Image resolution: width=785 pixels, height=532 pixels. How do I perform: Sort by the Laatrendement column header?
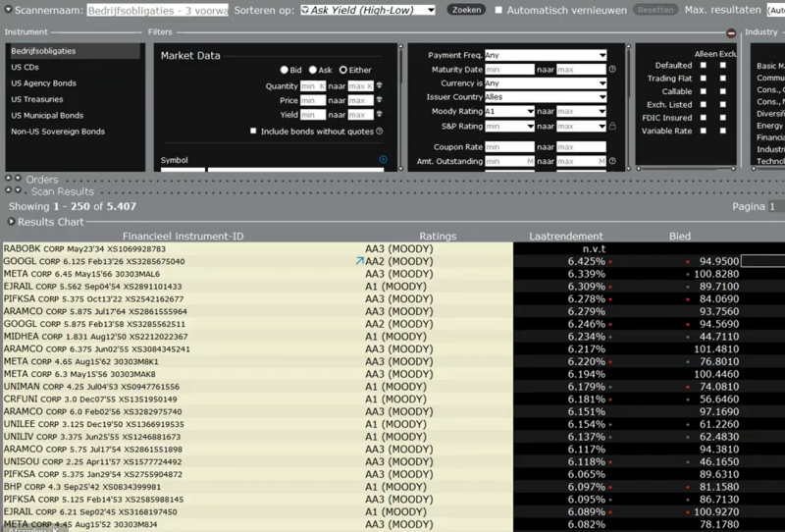(x=566, y=236)
